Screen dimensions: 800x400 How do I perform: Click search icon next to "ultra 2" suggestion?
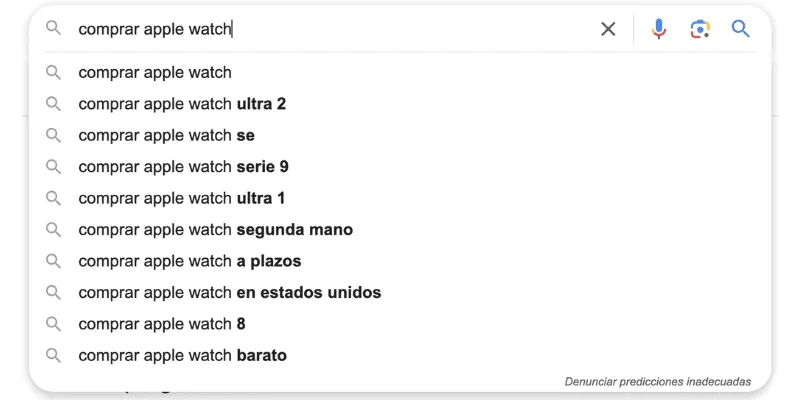click(54, 104)
